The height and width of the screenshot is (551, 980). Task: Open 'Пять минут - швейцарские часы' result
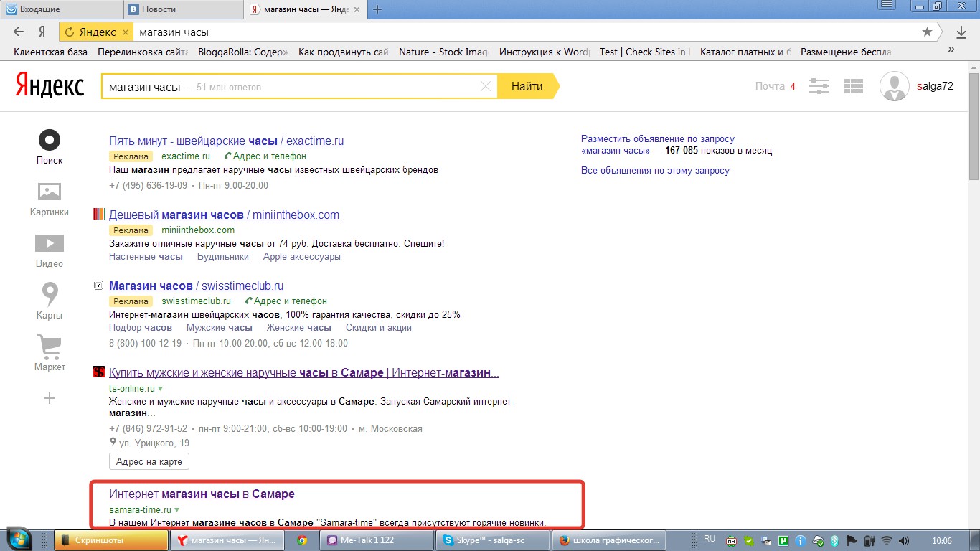(x=226, y=141)
